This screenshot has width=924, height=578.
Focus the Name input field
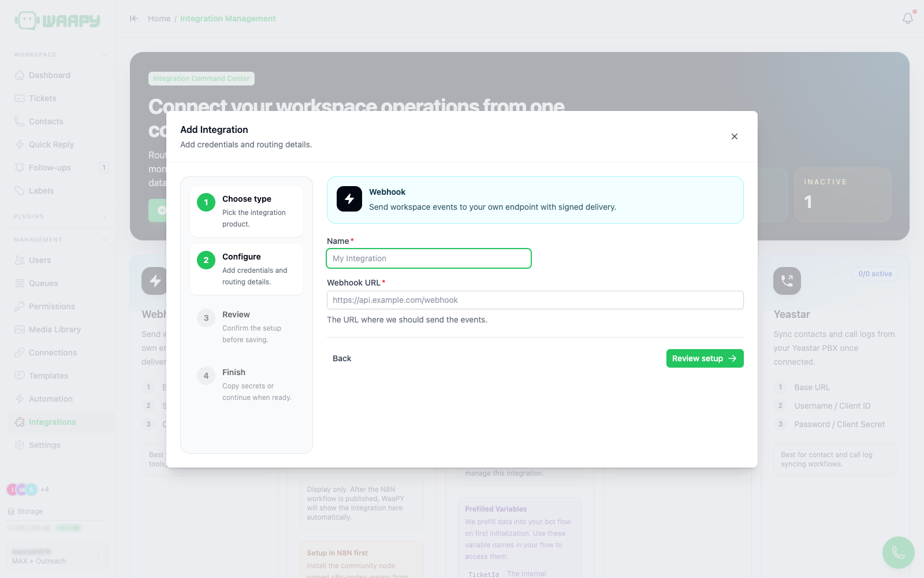pos(429,258)
